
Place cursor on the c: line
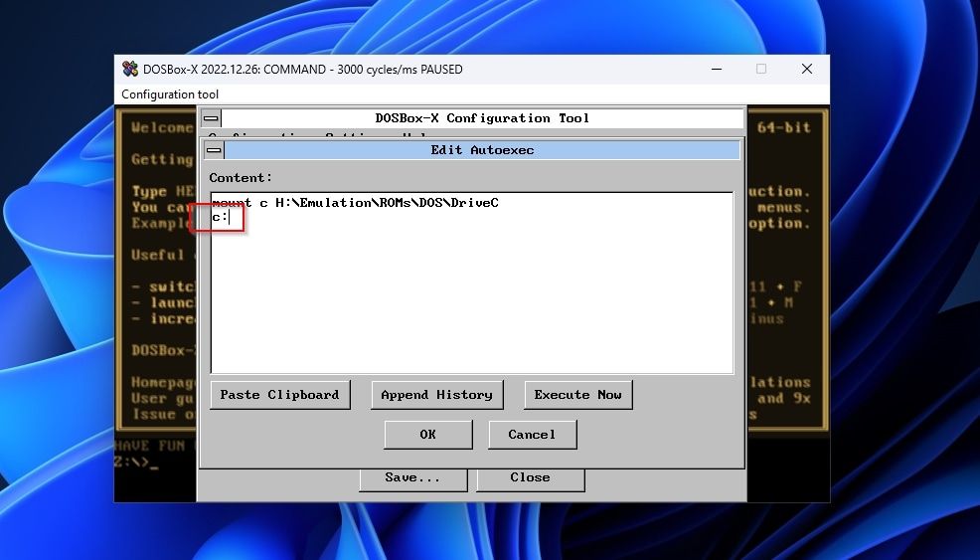(x=220, y=217)
